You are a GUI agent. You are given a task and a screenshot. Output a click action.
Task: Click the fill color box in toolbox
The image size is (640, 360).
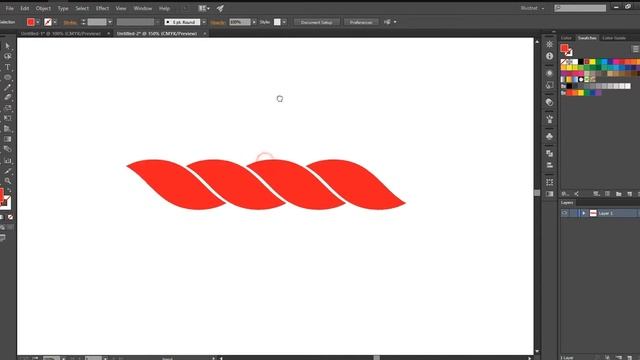[x=1, y=194]
